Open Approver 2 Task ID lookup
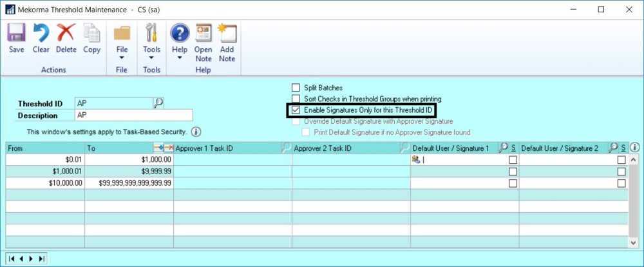 pos(405,148)
